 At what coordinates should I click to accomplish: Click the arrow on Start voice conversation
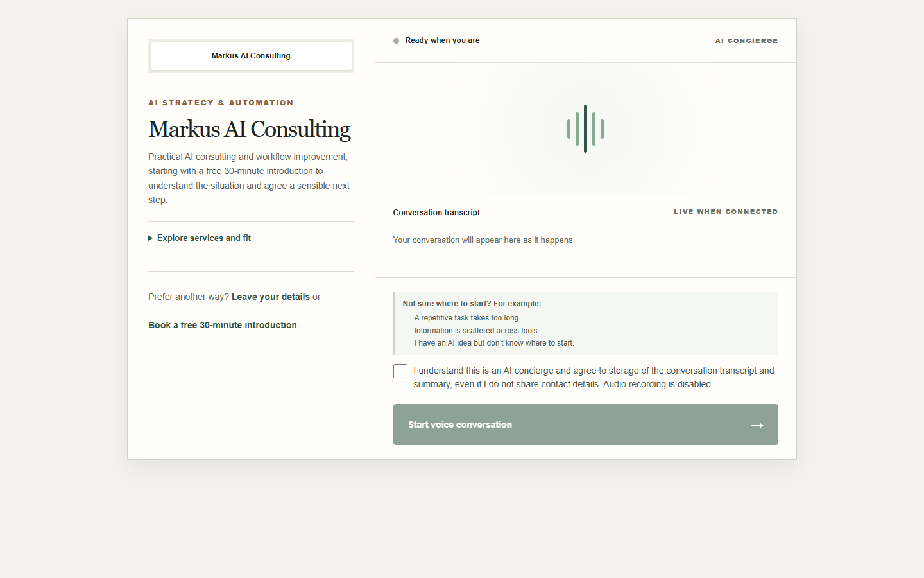coord(757,425)
